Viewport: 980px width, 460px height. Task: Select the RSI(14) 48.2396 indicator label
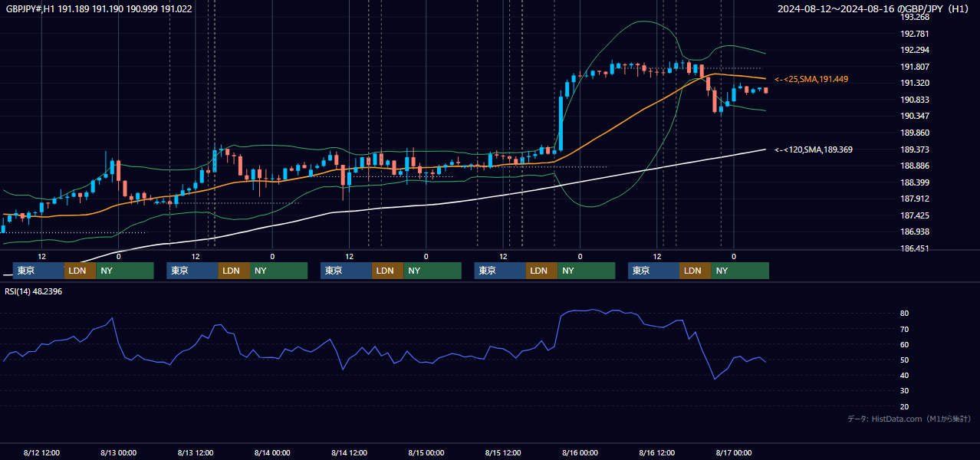pyautogui.click(x=34, y=291)
